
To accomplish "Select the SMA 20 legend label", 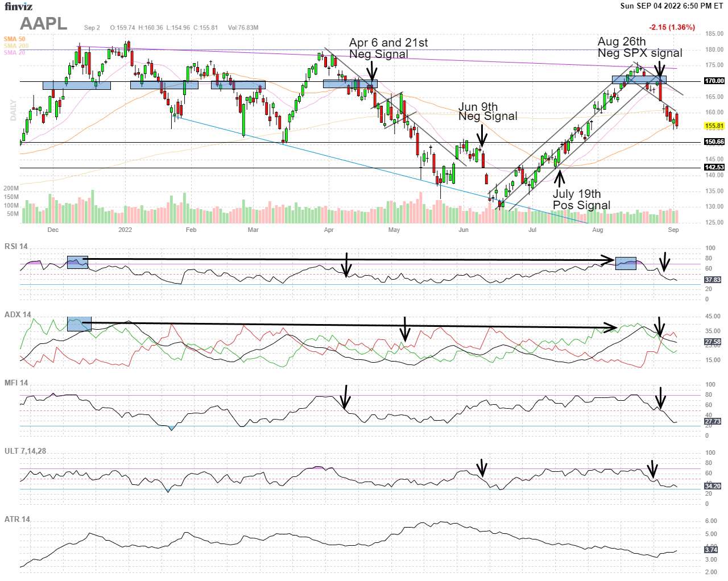I will click(x=15, y=53).
